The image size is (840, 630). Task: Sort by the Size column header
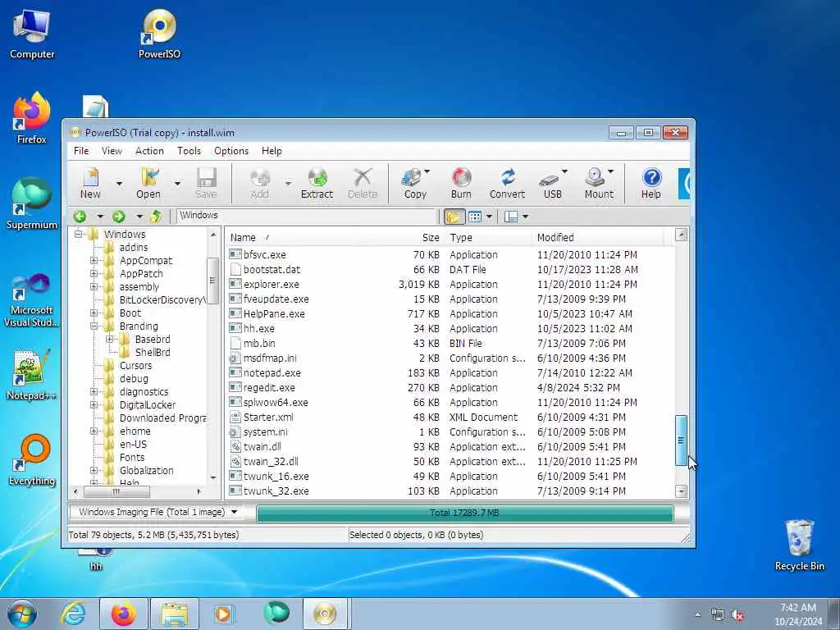(x=400, y=237)
